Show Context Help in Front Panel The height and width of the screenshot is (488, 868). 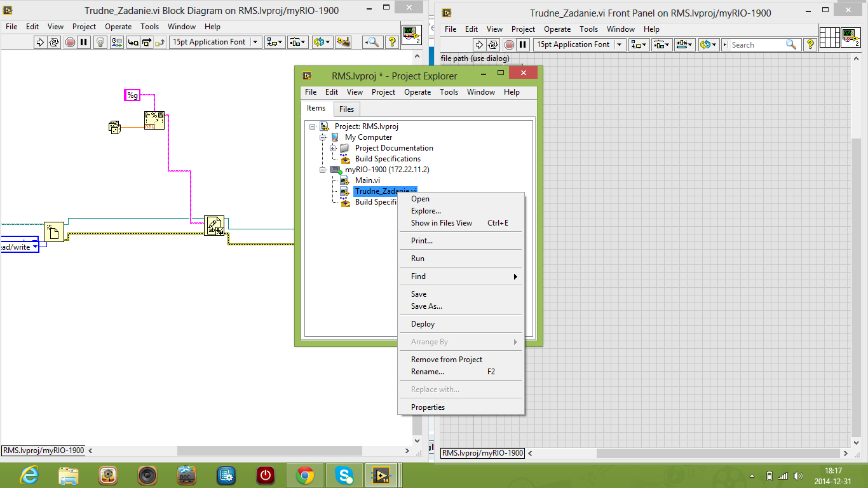(x=810, y=44)
